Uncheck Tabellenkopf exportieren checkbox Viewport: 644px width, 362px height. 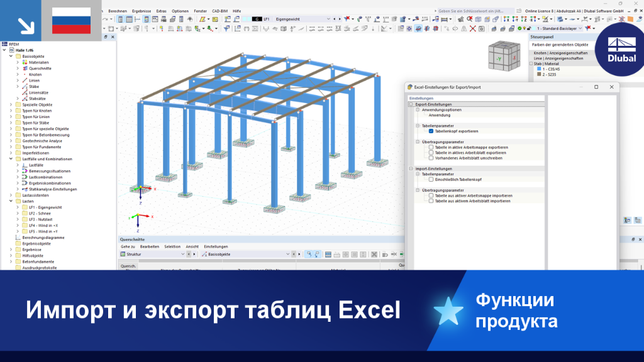[x=431, y=131]
